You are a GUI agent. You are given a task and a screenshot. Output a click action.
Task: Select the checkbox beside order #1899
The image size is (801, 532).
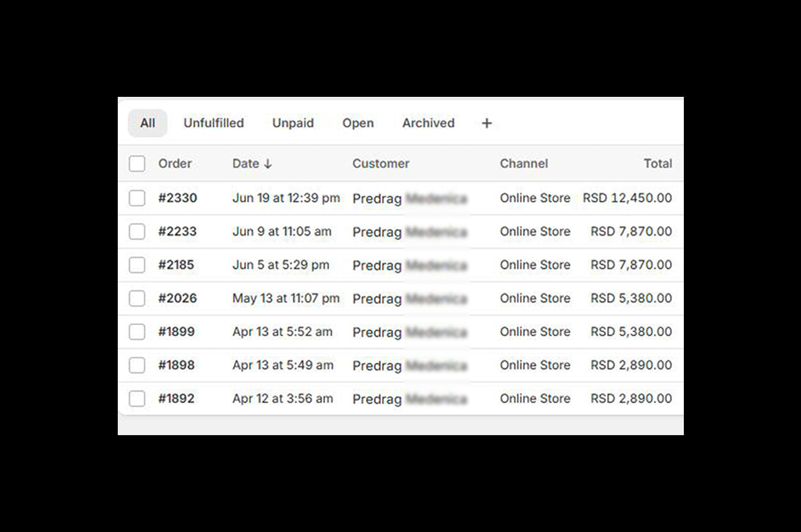tap(137, 332)
